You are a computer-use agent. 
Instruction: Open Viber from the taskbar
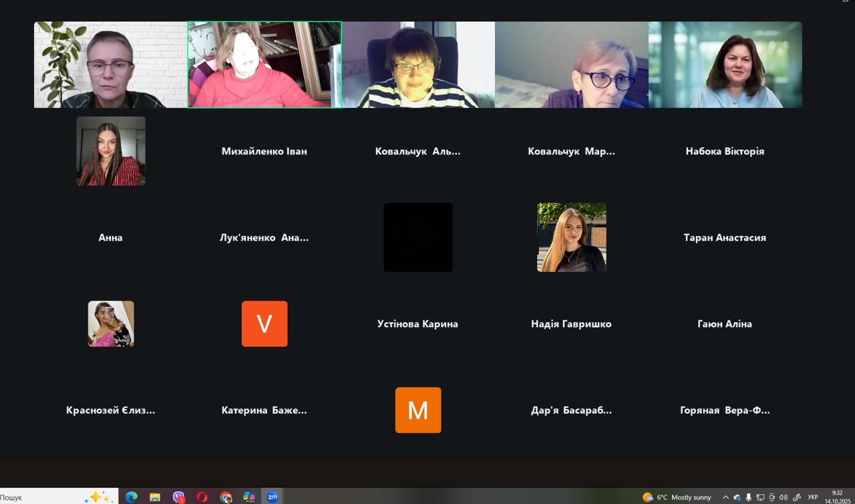point(178,497)
